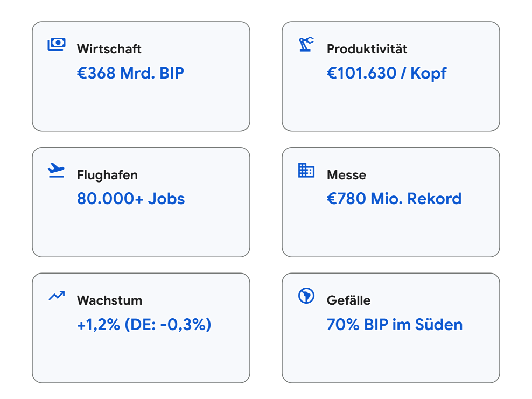Select the 70% BIP im Süden value
The height and width of the screenshot is (399, 532).
[395, 325]
